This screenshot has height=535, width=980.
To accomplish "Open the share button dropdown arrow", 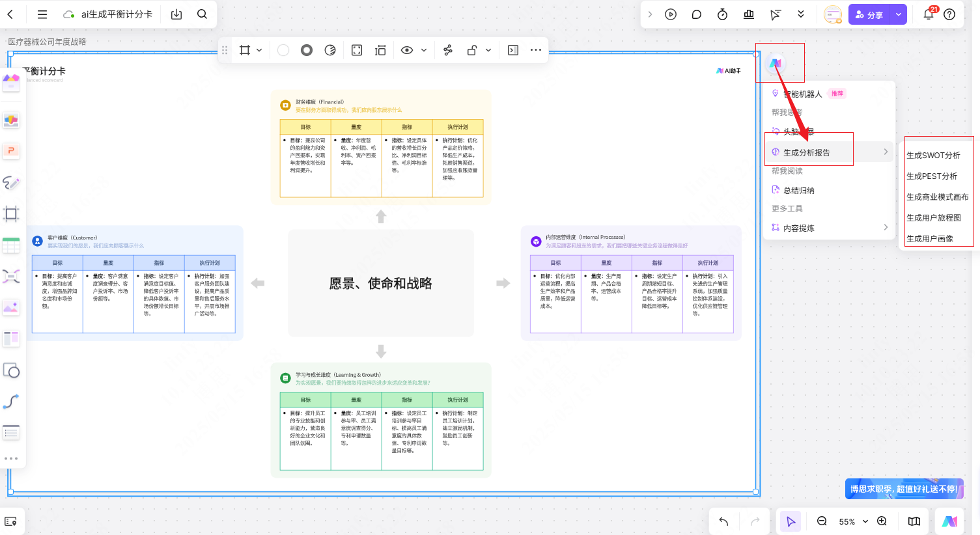I will coord(899,14).
